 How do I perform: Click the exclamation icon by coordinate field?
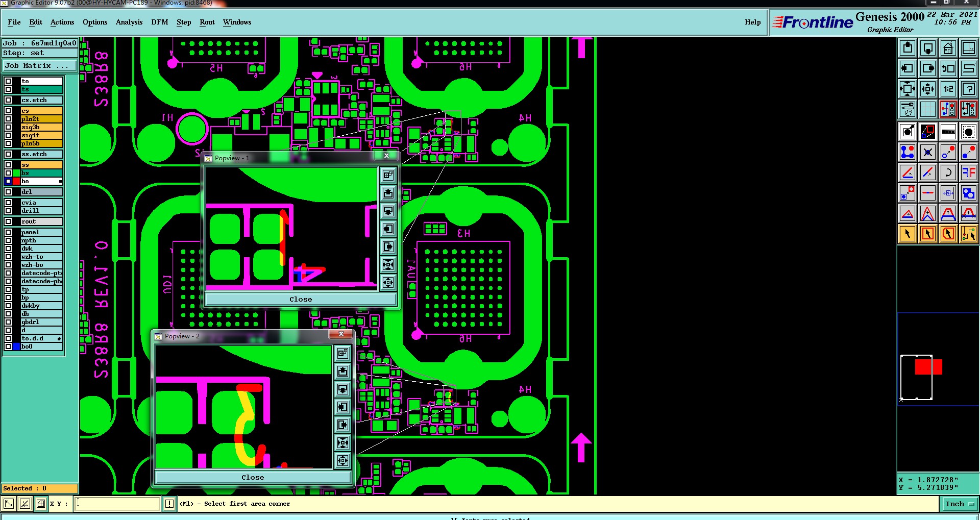pos(169,504)
